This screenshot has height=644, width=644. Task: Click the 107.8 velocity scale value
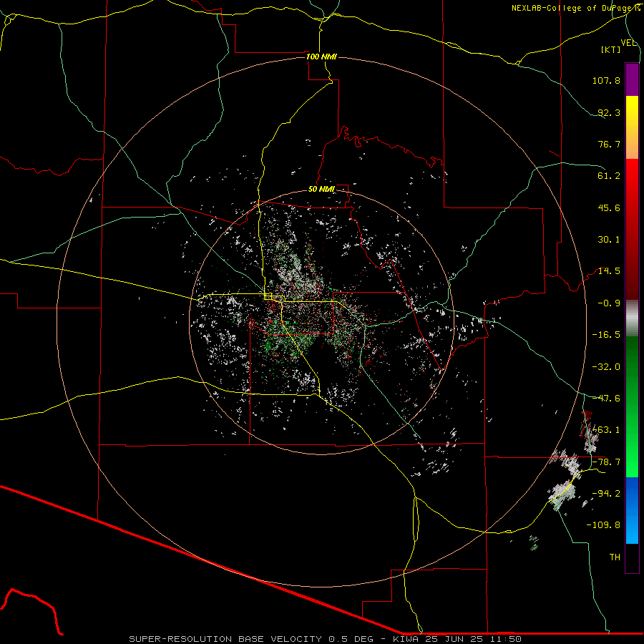tap(606, 80)
